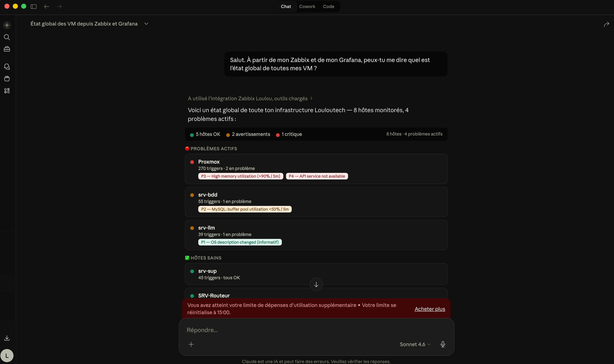The width and height of the screenshot is (614, 364).
Task: Click the PROBLÈMES ACTIFS section header
Action: tap(211, 149)
